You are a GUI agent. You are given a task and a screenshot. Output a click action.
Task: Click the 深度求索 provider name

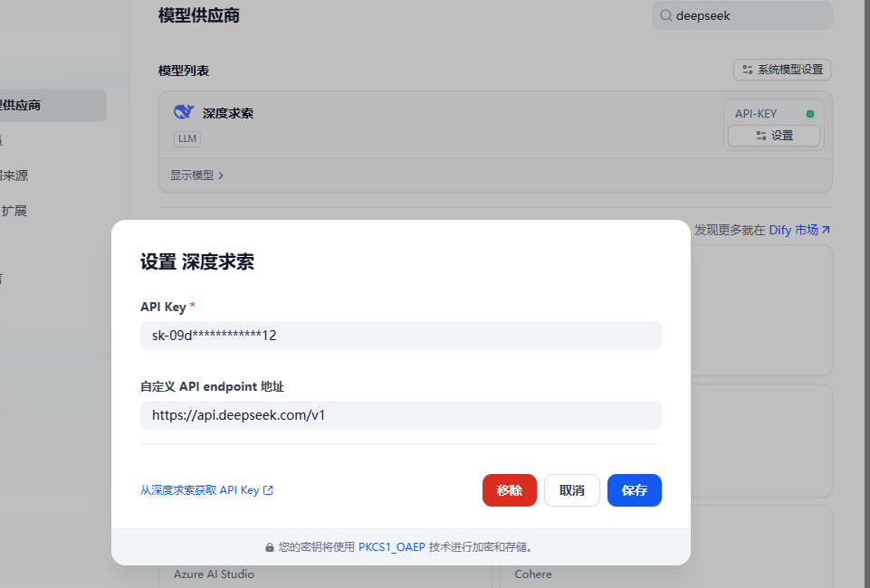(x=228, y=113)
